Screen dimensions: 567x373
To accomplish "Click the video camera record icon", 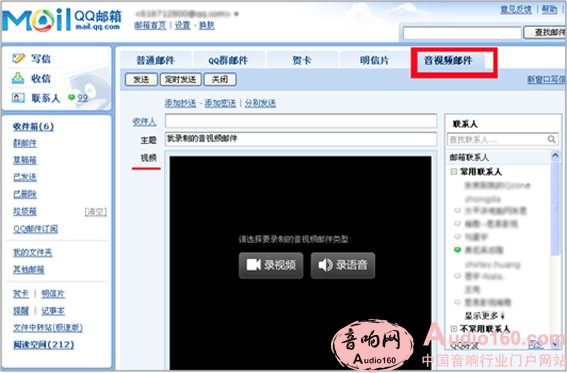I will coord(253,265).
